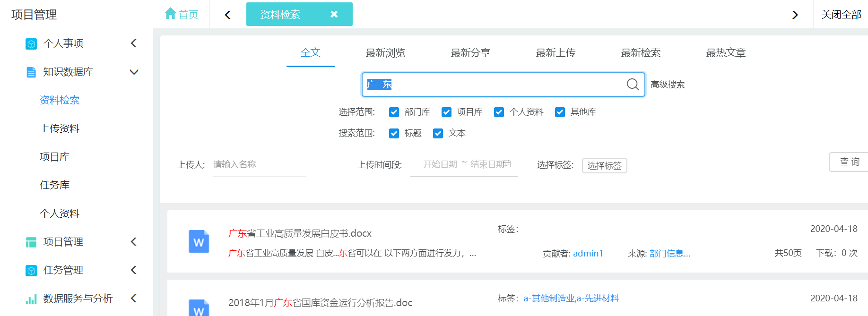Click the 上传人 name input field
The image size is (868, 316).
tap(260, 164)
